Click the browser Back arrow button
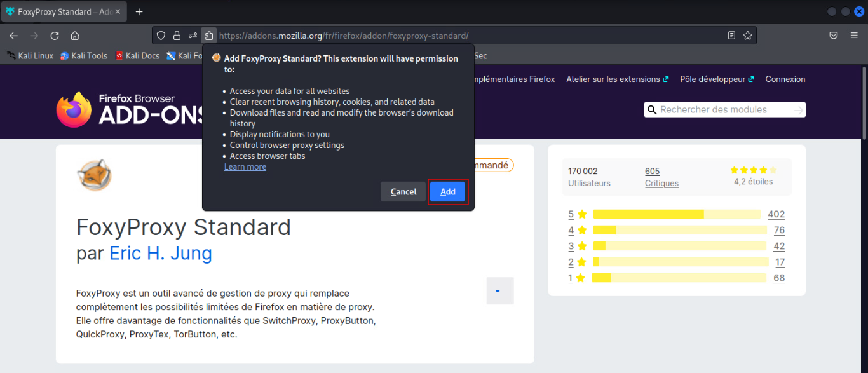The width and height of the screenshot is (868, 373). pos(13,36)
